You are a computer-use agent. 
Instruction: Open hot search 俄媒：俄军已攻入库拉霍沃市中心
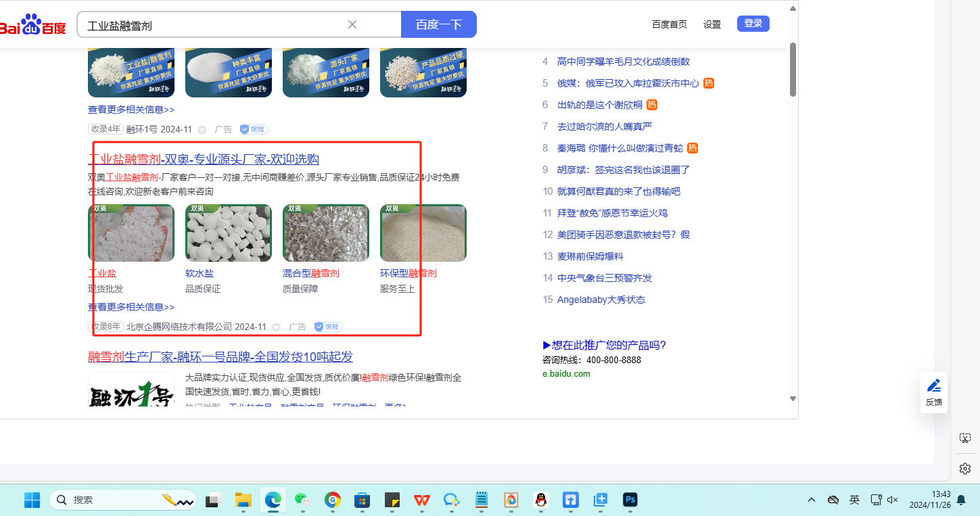(x=628, y=83)
